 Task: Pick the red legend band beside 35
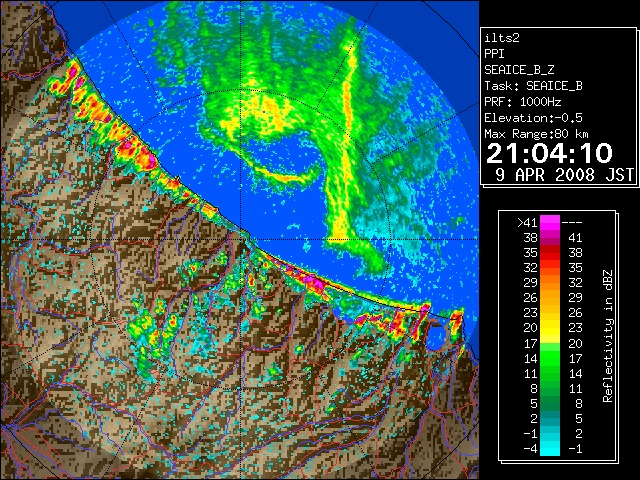tap(550, 253)
